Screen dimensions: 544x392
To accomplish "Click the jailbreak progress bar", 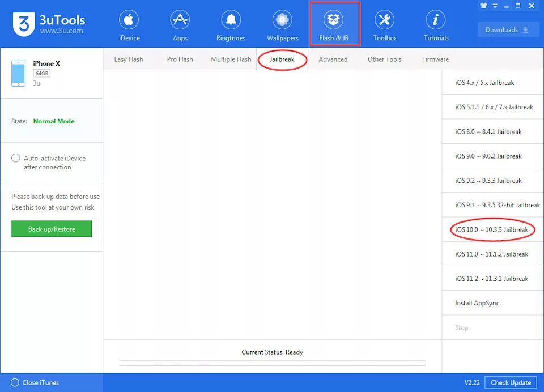I will click(273, 363).
